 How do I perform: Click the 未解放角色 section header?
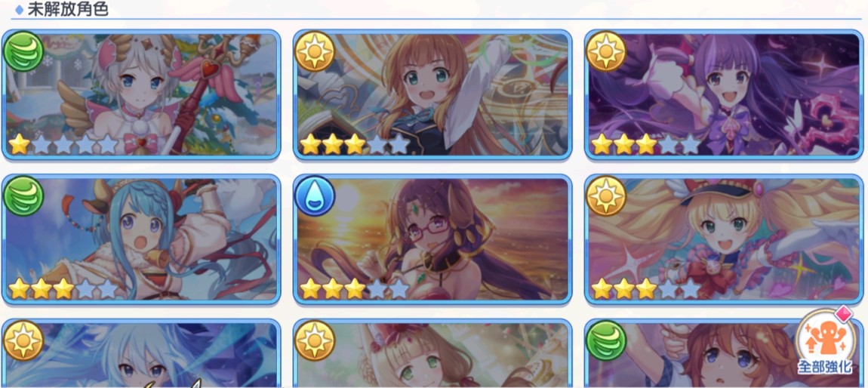pos(67,9)
